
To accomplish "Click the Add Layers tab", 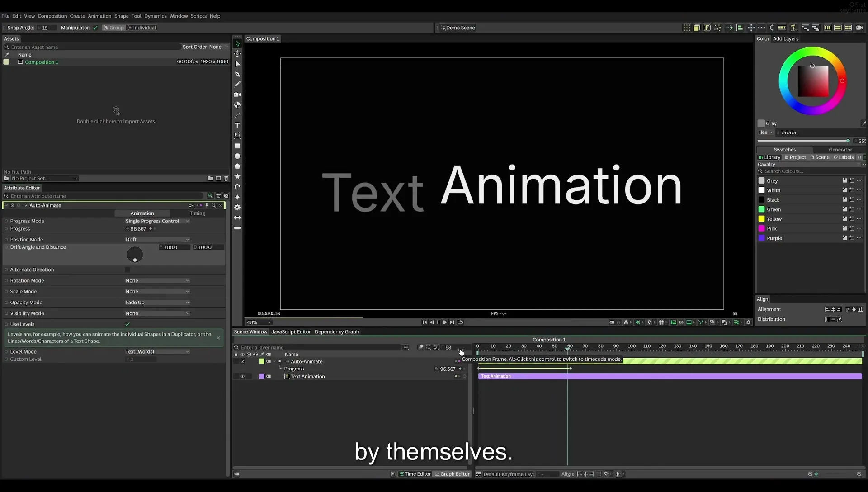I will 786,39.
